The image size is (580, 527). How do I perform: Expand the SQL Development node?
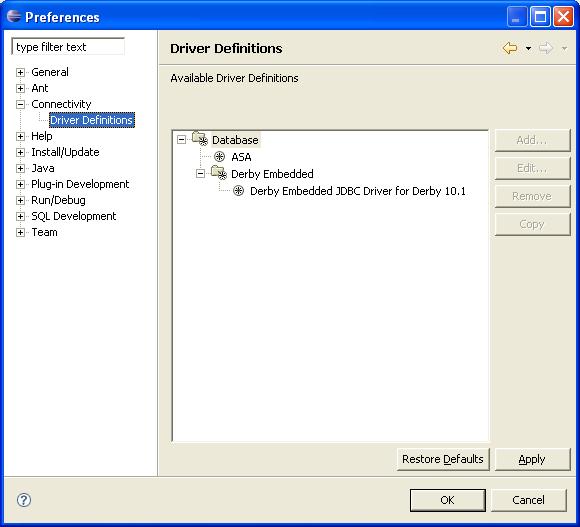coord(20,216)
